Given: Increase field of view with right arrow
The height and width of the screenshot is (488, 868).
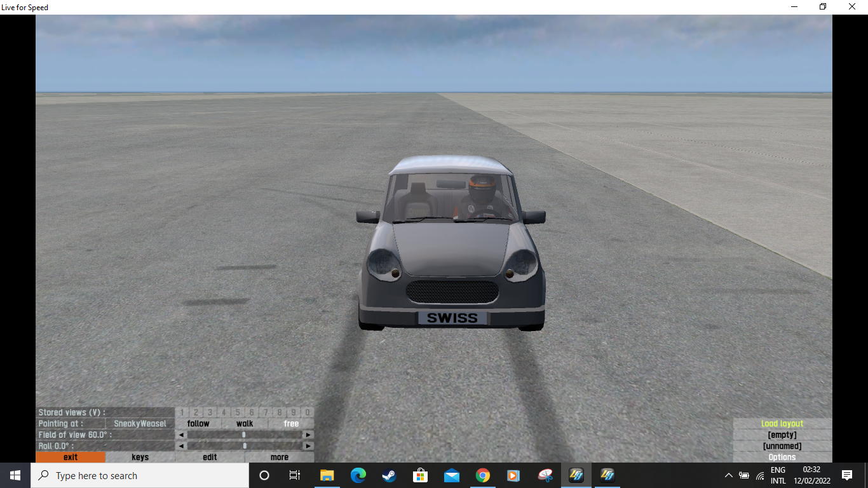Looking at the screenshot, I should point(308,435).
